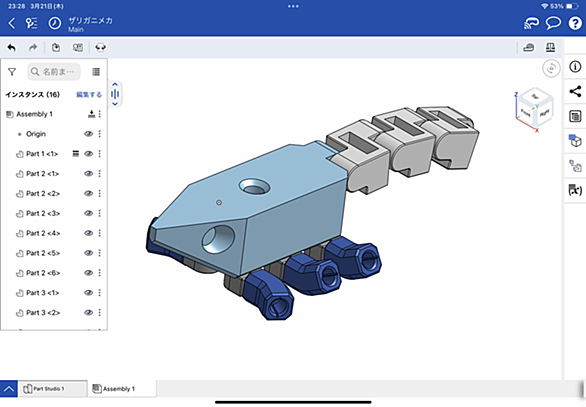The image size is (586, 407).
Task: Collapse the instance panel handle
Action: pyautogui.click(x=115, y=94)
